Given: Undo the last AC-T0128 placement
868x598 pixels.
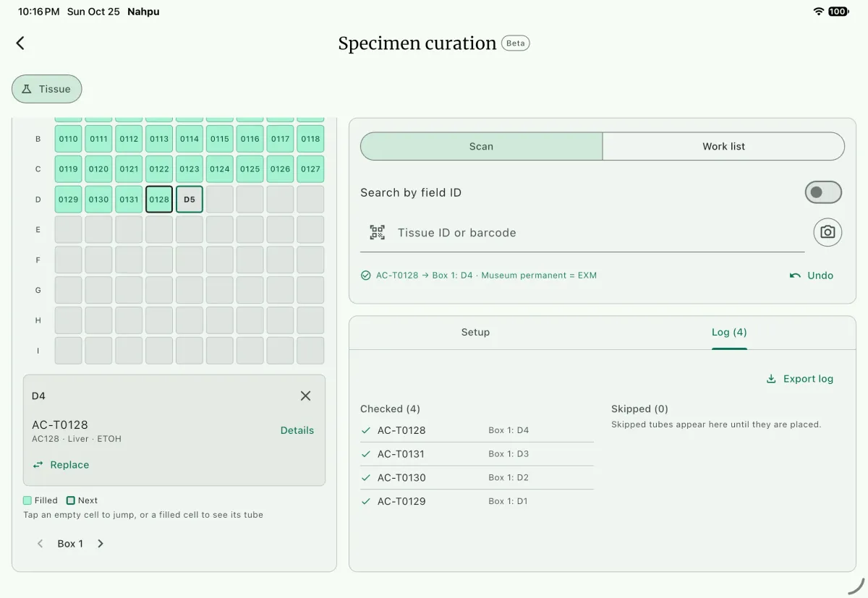Looking at the screenshot, I should coord(811,275).
